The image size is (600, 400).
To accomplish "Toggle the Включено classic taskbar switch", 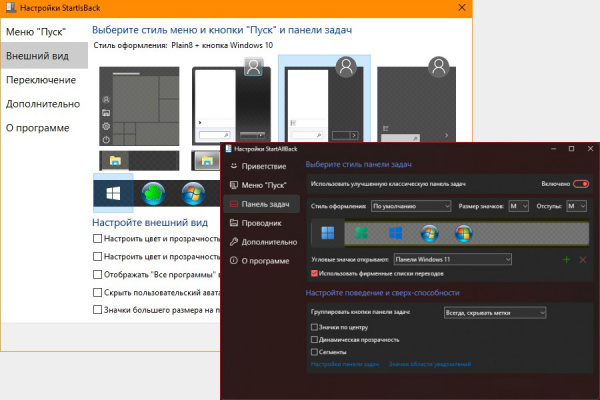I will (x=581, y=184).
